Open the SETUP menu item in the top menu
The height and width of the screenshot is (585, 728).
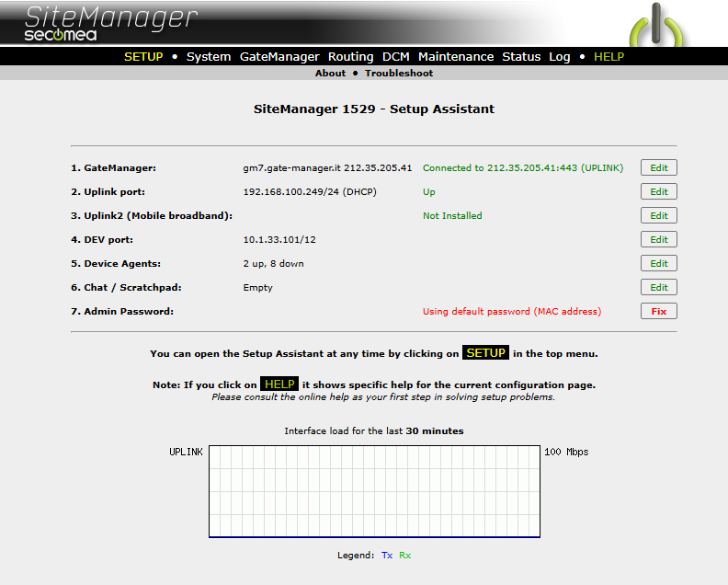click(x=143, y=57)
